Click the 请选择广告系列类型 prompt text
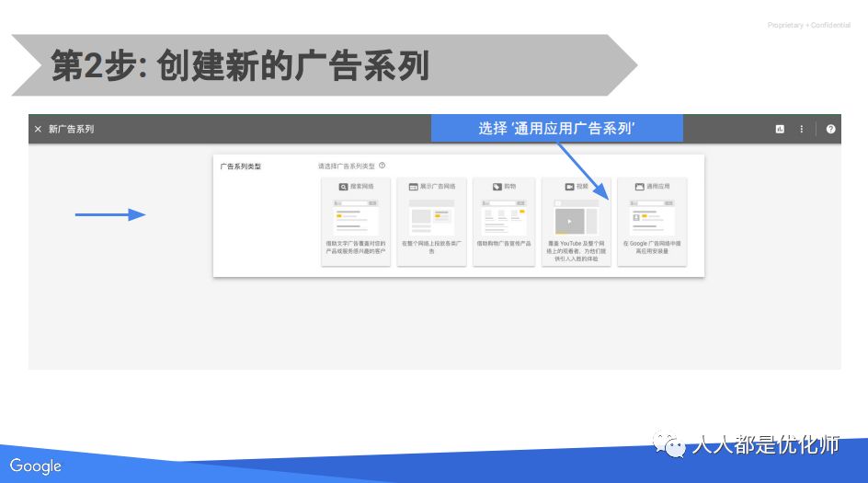Viewport: 868px width, 483px height. coord(346,167)
